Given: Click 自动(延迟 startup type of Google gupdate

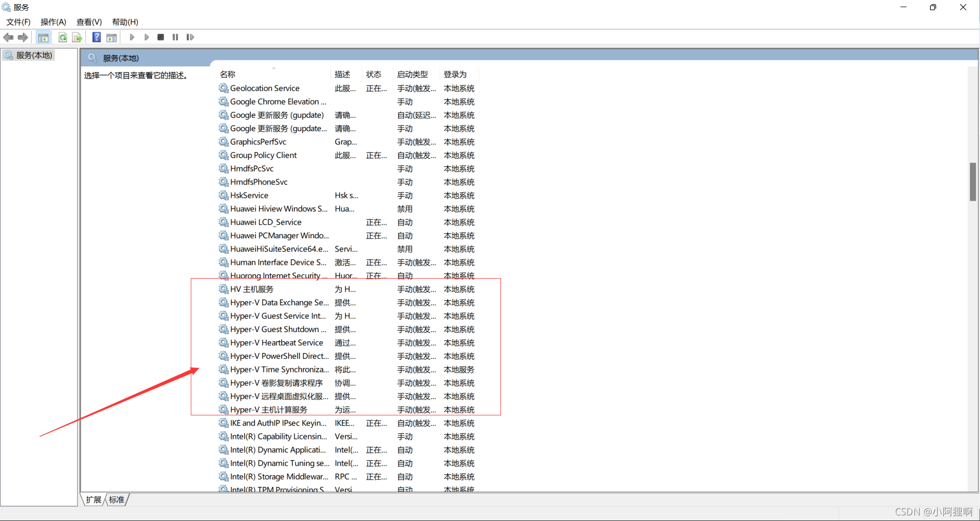Looking at the screenshot, I should pos(417,115).
